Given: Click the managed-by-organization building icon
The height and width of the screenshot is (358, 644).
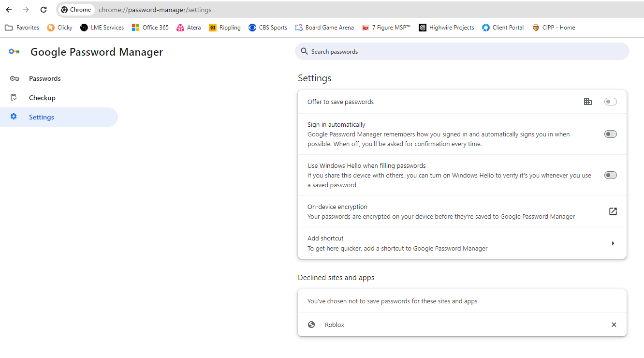Looking at the screenshot, I should 588,102.
